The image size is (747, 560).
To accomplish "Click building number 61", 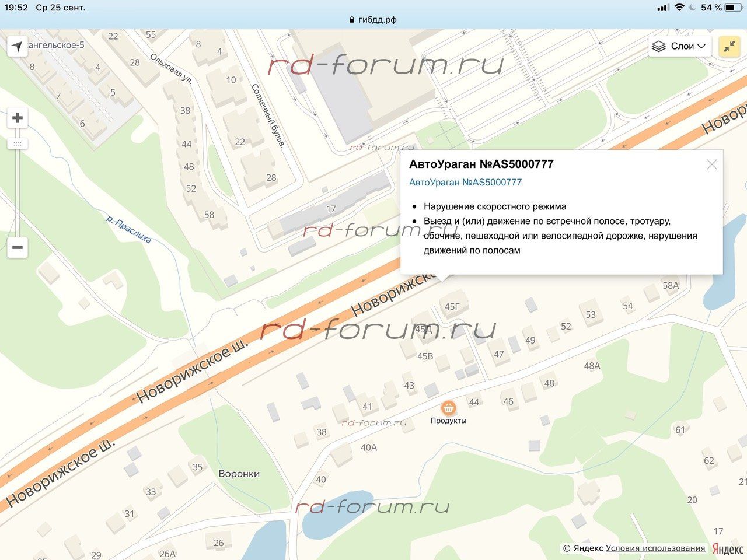I will click(x=680, y=430).
